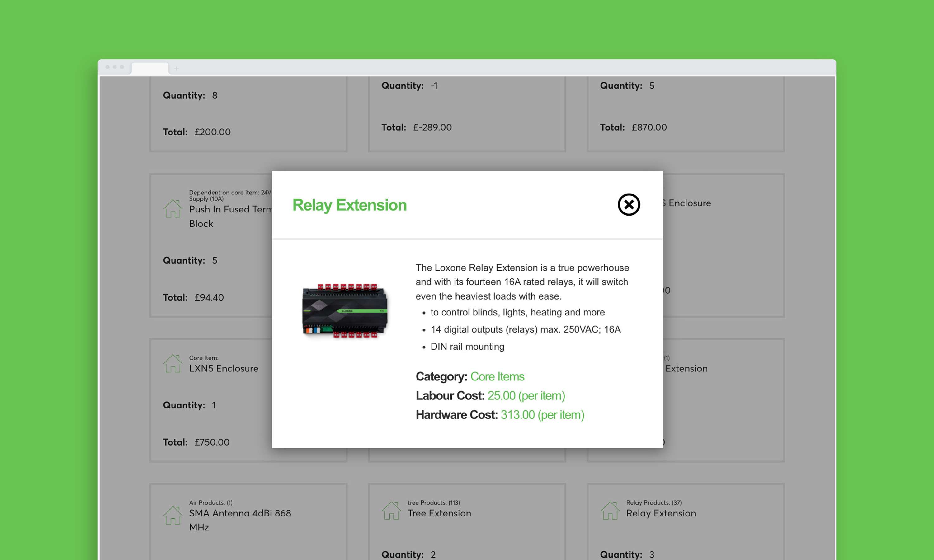Click the Air Products: (1) label
Image resolution: width=934 pixels, height=560 pixels.
click(x=211, y=503)
